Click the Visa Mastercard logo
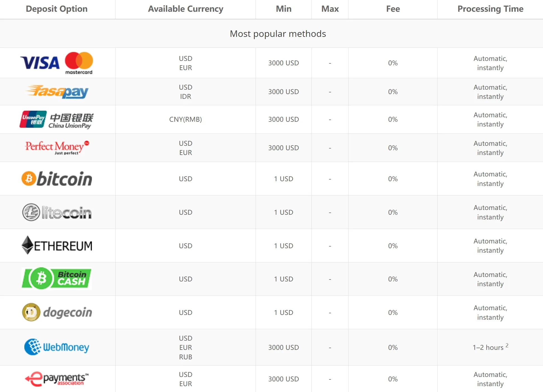Image resolution: width=543 pixels, height=392 pixels. (x=57, y=63)
